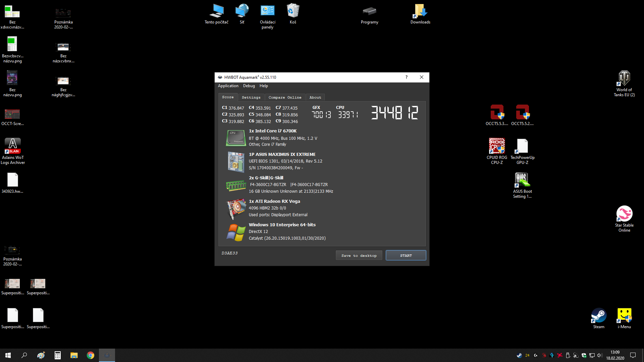Viewport: 644px width, 362px height.
Task: Click the 2x G-Skill|G-Skill memory heading
Action: coord(266,178)
